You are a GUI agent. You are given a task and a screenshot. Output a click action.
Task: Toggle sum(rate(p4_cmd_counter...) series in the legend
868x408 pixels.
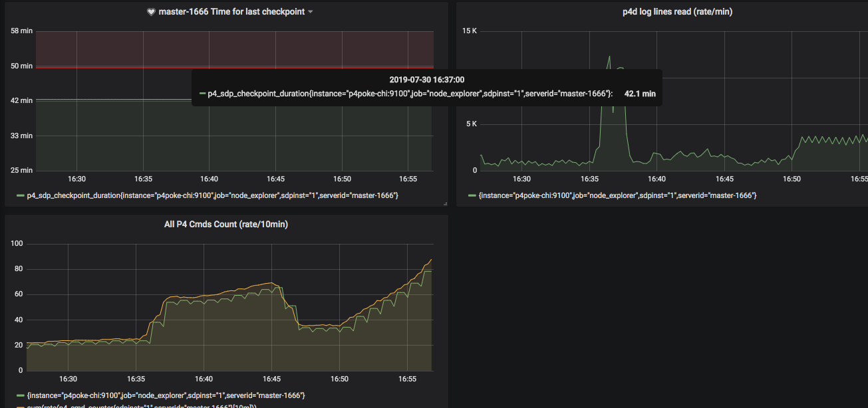point(142,406)
